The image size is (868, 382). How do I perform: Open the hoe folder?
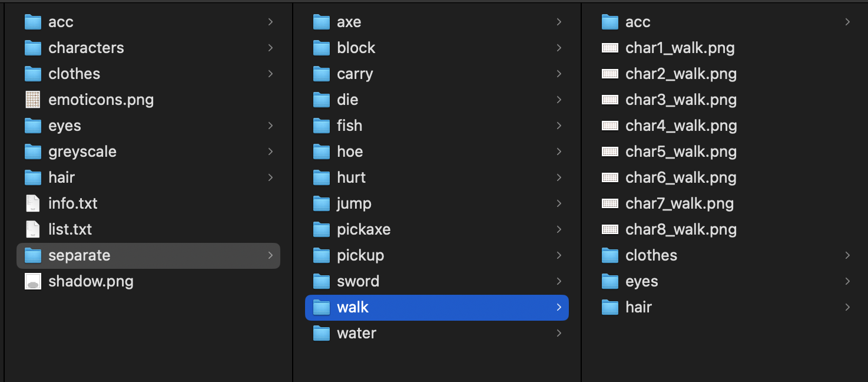pyautogui.click(x=350, y=152)
